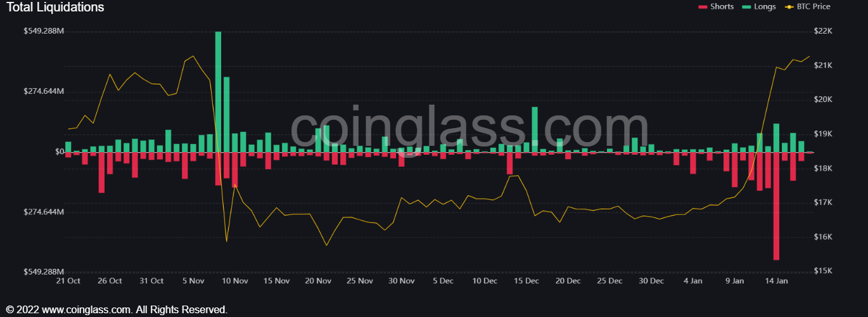Click the 10 Nov date axis label
The image size is (868, 317).
tap(234, 281)
